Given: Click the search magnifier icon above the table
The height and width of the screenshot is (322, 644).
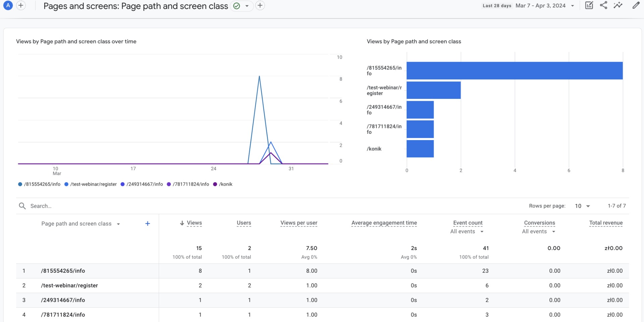Looking at the screenshot, I should click(22, 206).
